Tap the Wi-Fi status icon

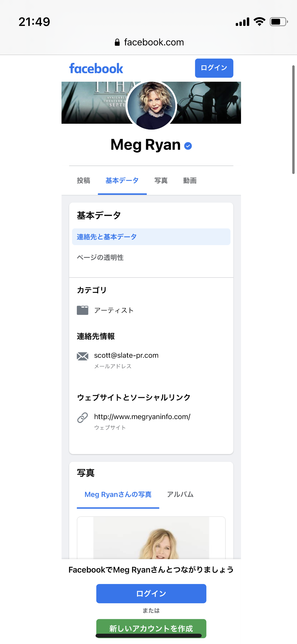[260, 22]
